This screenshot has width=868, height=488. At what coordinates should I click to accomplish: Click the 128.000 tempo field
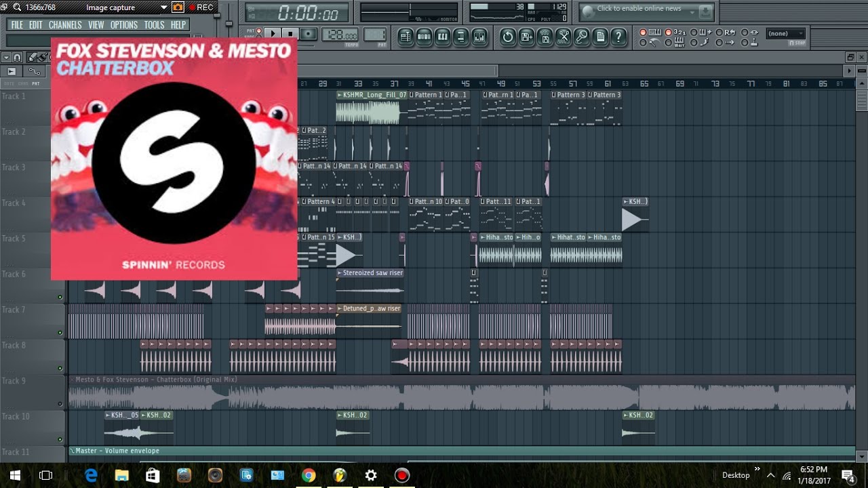[340, 34]
